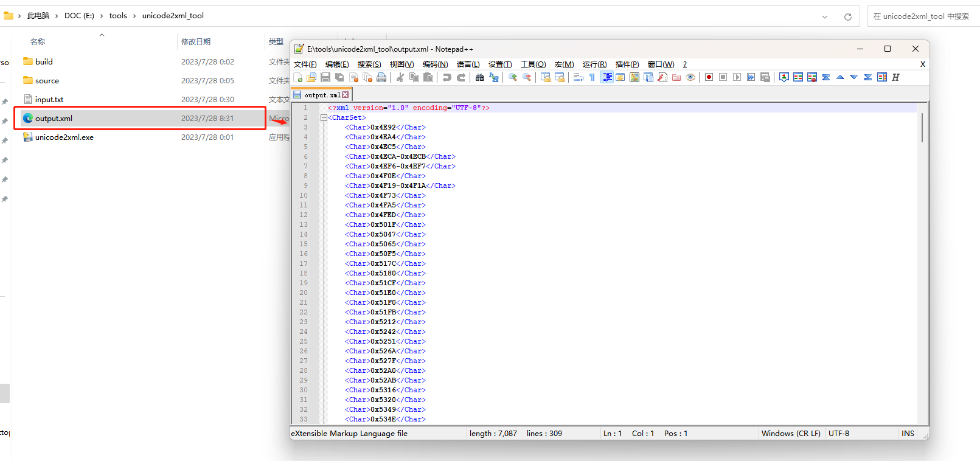Screen dimensions: 980x461
Task: Click the Cut scissors icon
Action: point(400,77)
